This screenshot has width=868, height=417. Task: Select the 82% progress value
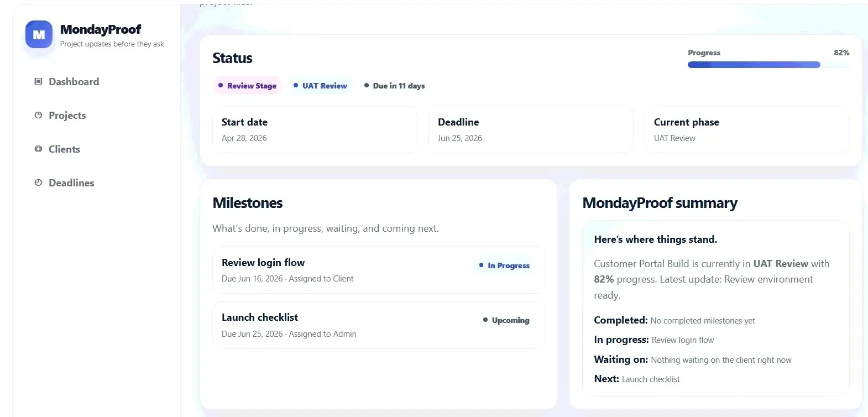[841, 53]
